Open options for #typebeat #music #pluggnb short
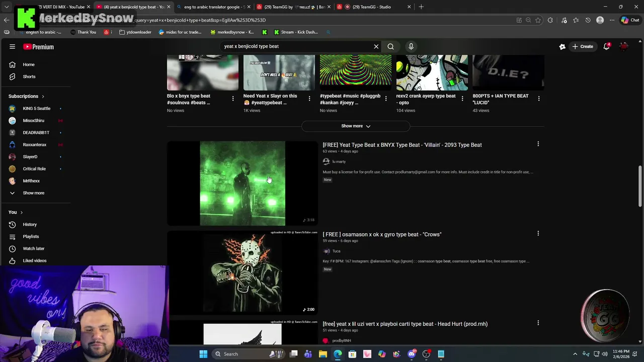 (x=386, y=99)
